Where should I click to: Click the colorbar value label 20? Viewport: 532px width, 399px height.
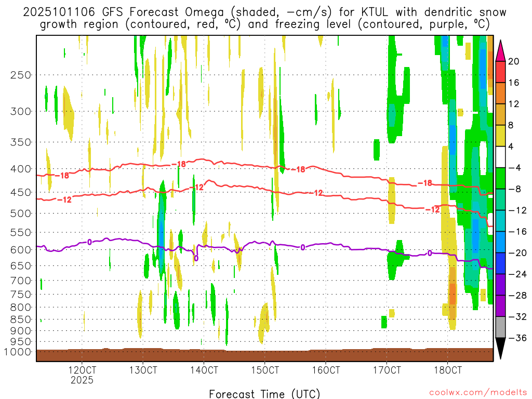[514, 61]
